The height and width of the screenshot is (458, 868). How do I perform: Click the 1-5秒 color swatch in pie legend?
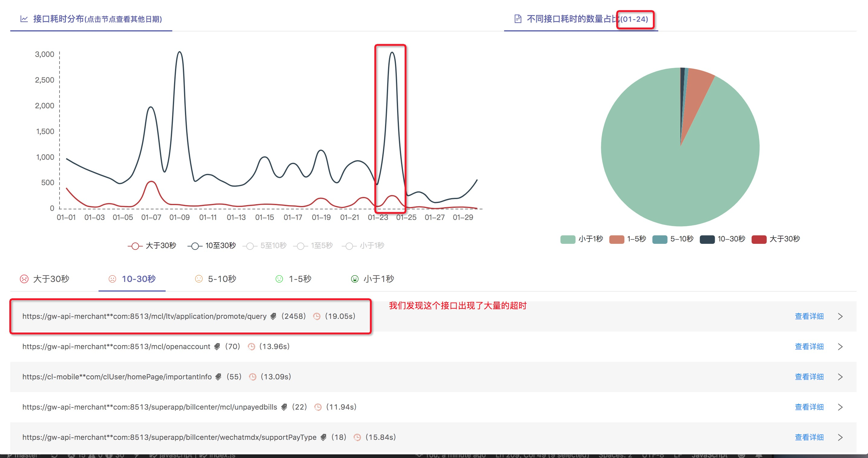click(616, 239)
